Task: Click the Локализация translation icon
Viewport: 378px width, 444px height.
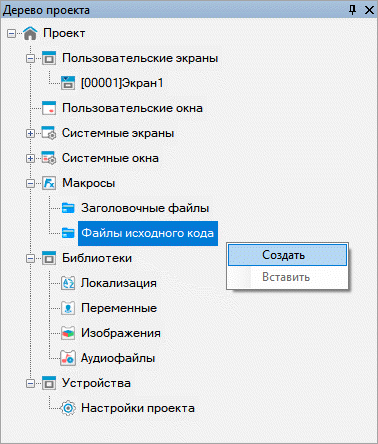Action: click(68, 283)
